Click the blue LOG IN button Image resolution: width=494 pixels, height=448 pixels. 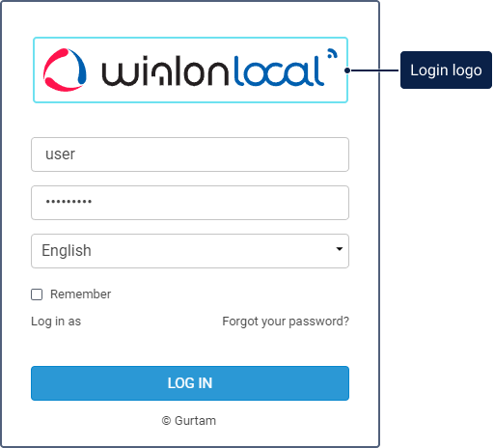(190, 383)
